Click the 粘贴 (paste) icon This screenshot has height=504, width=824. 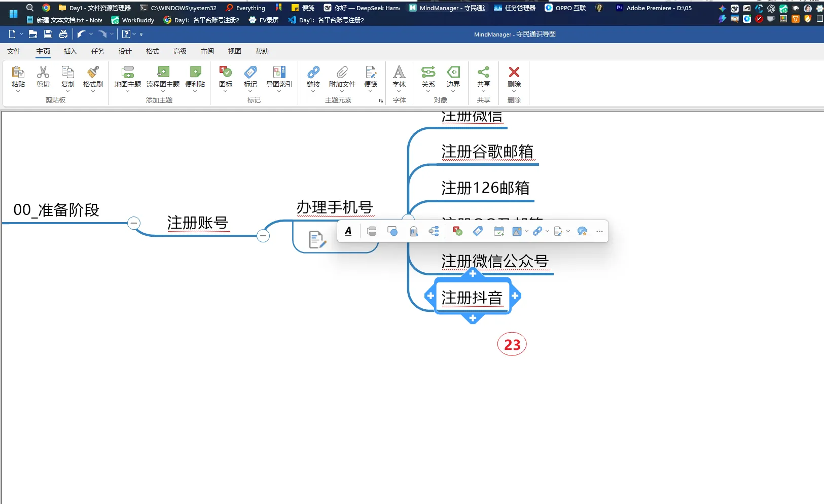tap(18, 73)
